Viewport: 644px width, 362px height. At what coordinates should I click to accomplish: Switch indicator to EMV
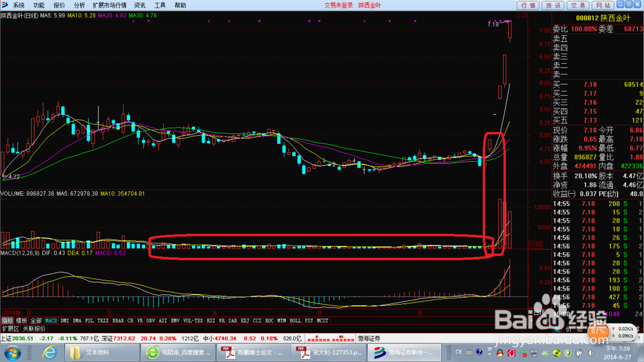click(175, 321)
